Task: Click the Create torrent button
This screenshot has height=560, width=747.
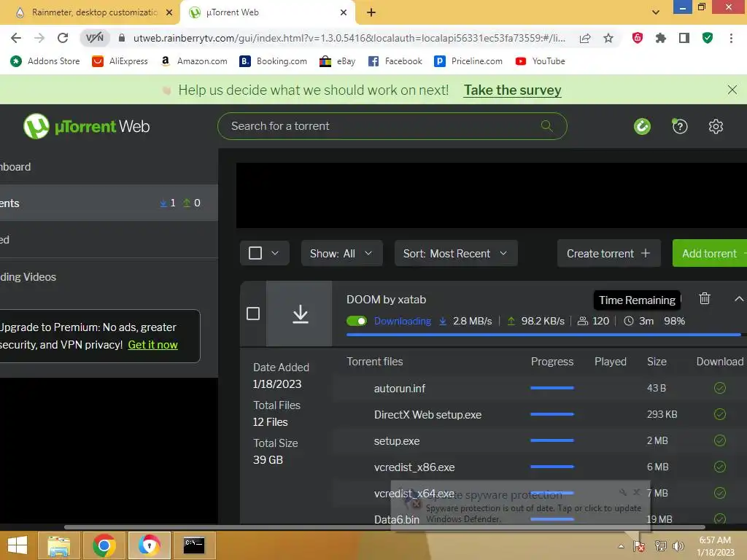Action: coord(608,253)
